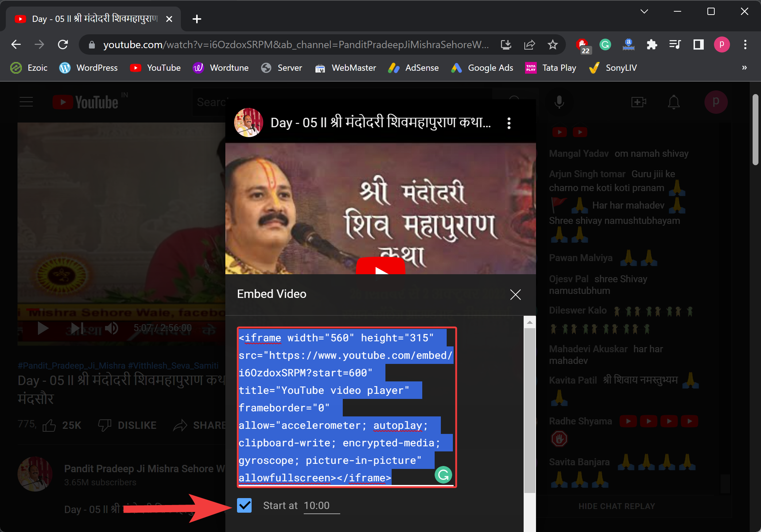Go back to the previous page
This screenshot has height=532, width=761.
[16, 44]
